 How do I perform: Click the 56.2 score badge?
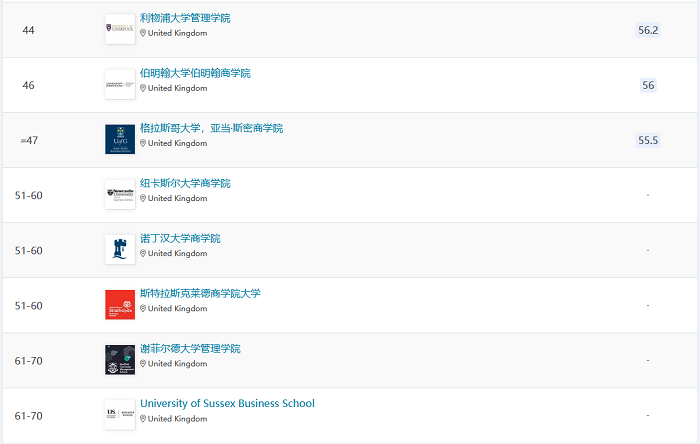coord(648,30)
